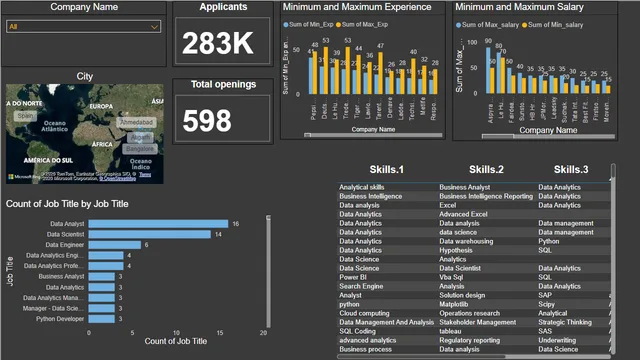Select the Data Scientist bar with value 14
The width and height of the screenshot is (640, 360).
tap(150, 234)
